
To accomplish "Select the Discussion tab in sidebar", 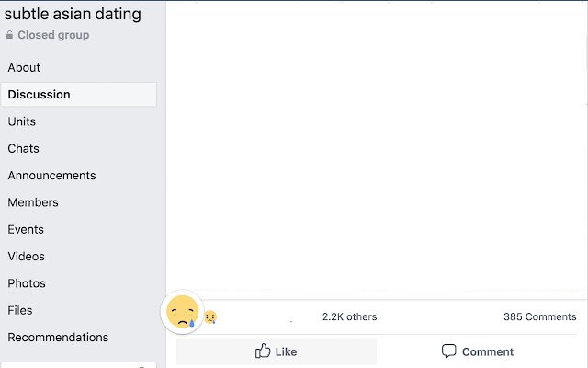I will 79,95.
